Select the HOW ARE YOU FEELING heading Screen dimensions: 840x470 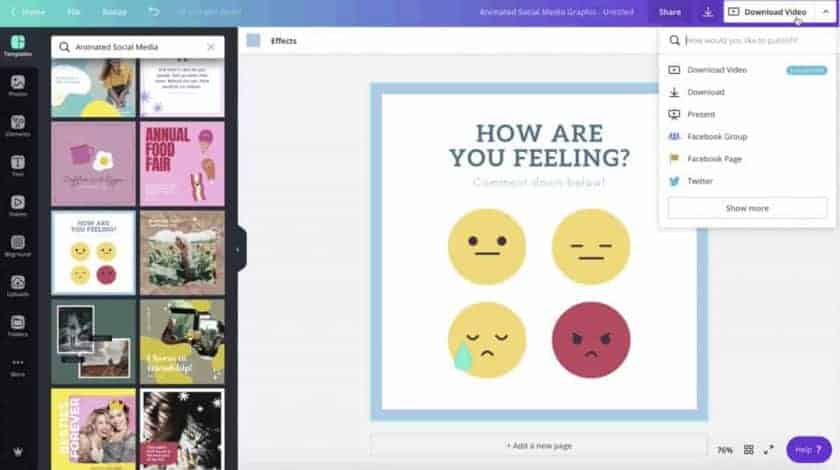coord(539,146)
